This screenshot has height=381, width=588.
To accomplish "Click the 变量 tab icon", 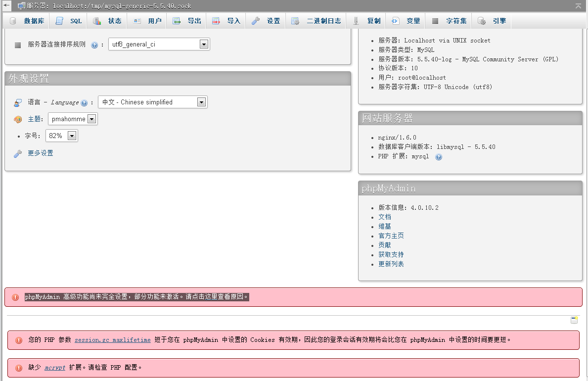I will (395, 21).
